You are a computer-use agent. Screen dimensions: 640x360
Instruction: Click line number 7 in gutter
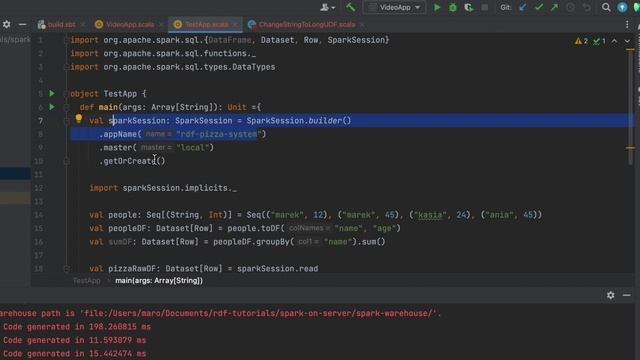pyautogui.click(x=40, y=121)
